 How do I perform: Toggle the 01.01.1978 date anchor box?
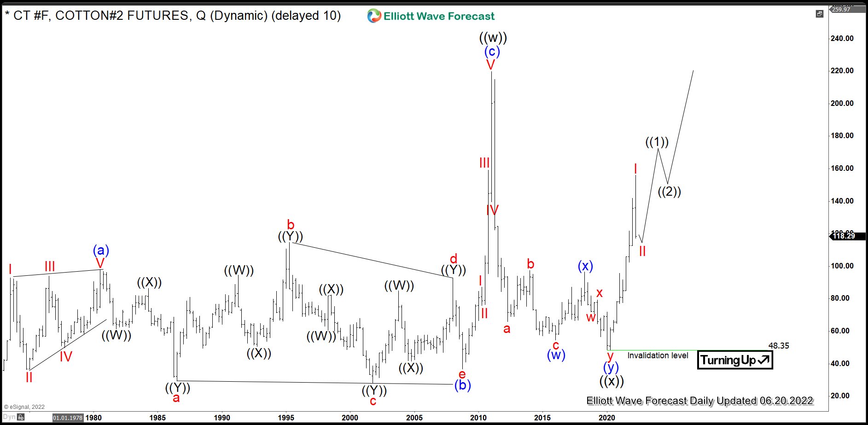[68, 418]
